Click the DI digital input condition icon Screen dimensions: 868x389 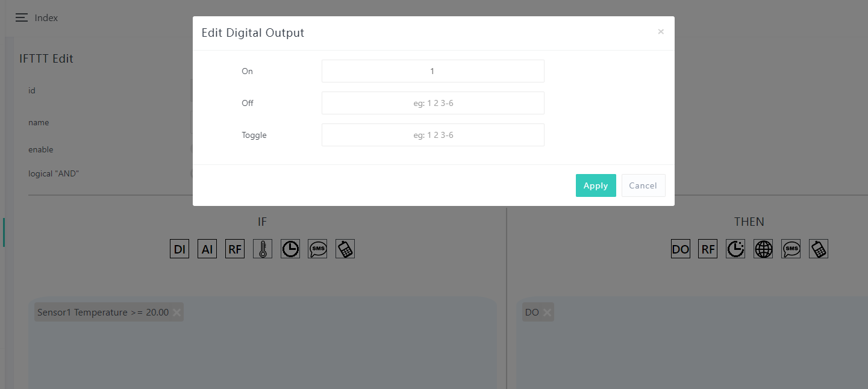[180, 249]
